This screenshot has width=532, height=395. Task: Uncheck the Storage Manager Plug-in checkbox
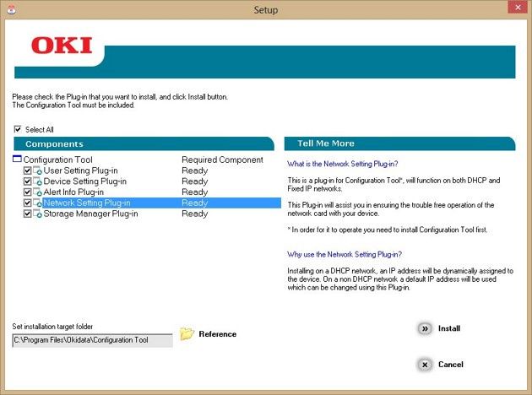click(28, 214)
